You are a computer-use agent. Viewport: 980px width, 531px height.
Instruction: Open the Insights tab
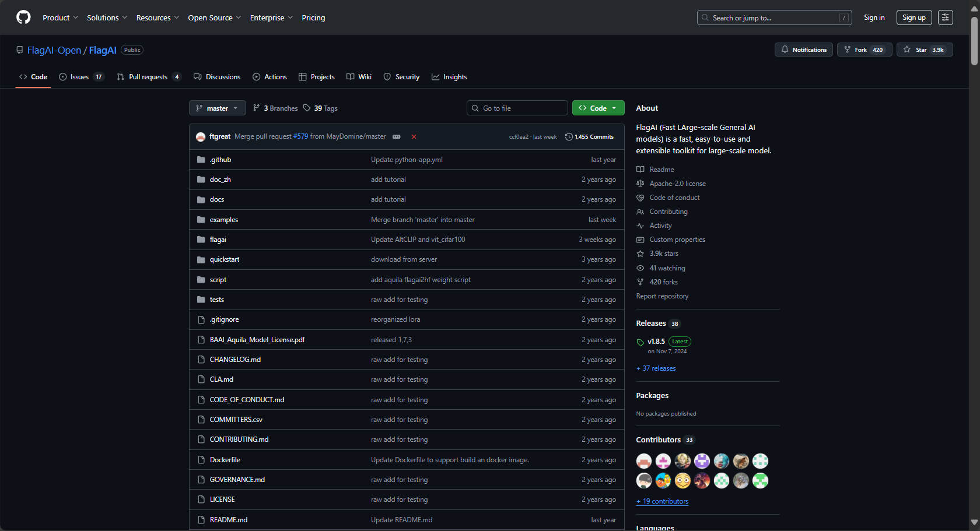(449, 77)
